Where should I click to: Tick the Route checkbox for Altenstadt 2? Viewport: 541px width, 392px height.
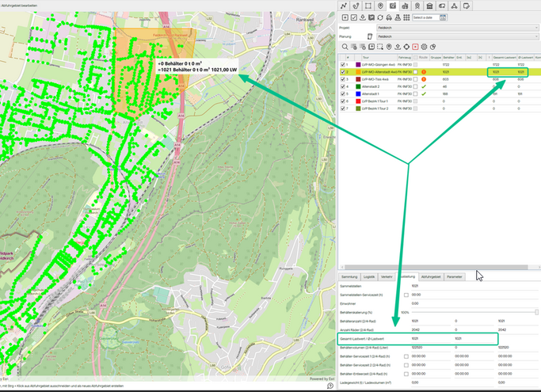pyautogui.click(x=415, y=86)
